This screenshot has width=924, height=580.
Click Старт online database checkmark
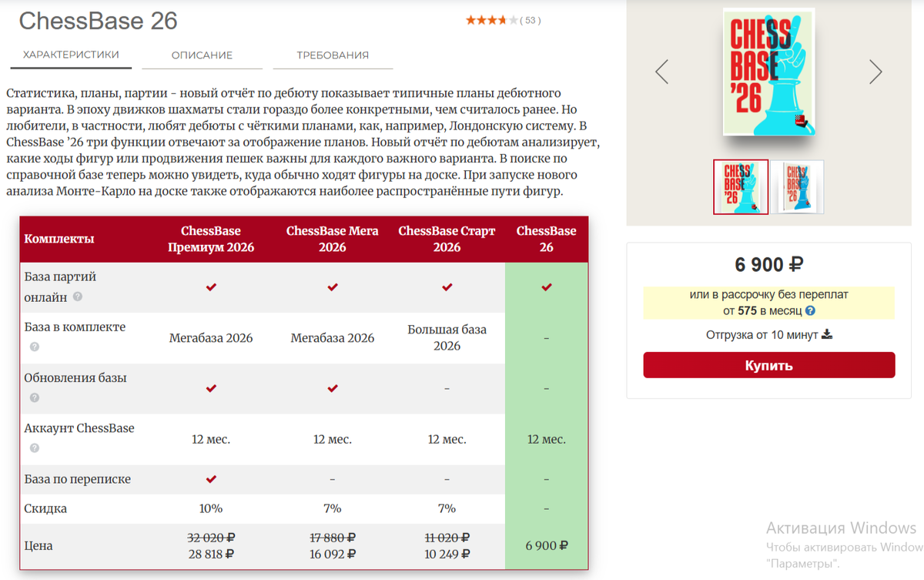(x=447, y=287)
